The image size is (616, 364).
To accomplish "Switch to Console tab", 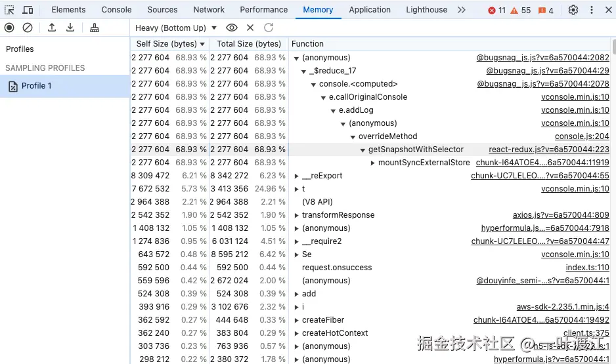I will [x=116, y=10].
